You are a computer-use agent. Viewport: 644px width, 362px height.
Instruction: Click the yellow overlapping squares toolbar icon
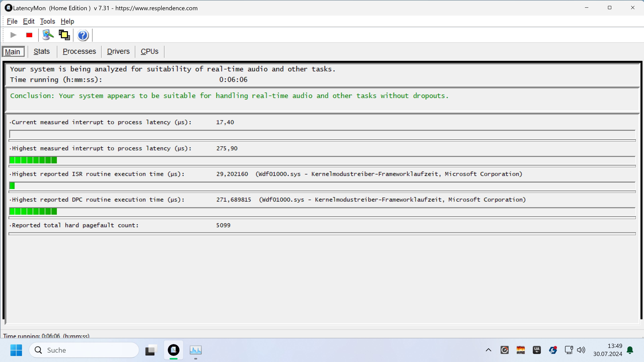pos(64,35)
